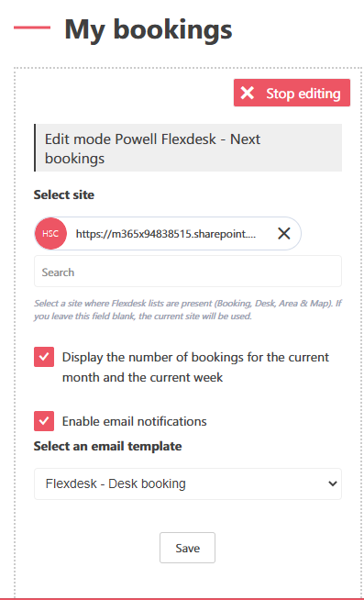
Task: Click the 'Display the number of bookings' label
Action: (x=195, y=367)
